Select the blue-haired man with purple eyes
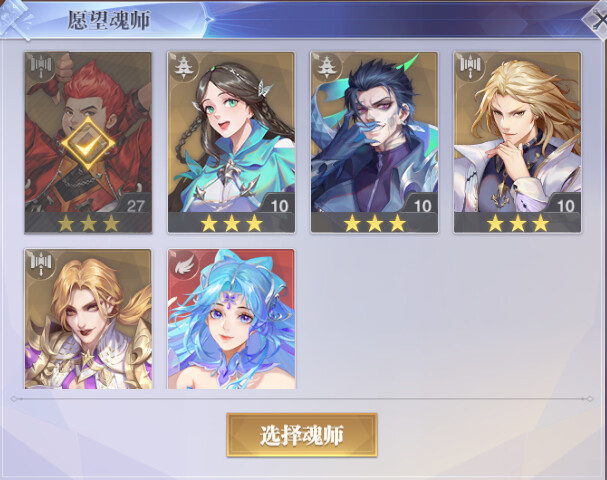 point(374,142)
